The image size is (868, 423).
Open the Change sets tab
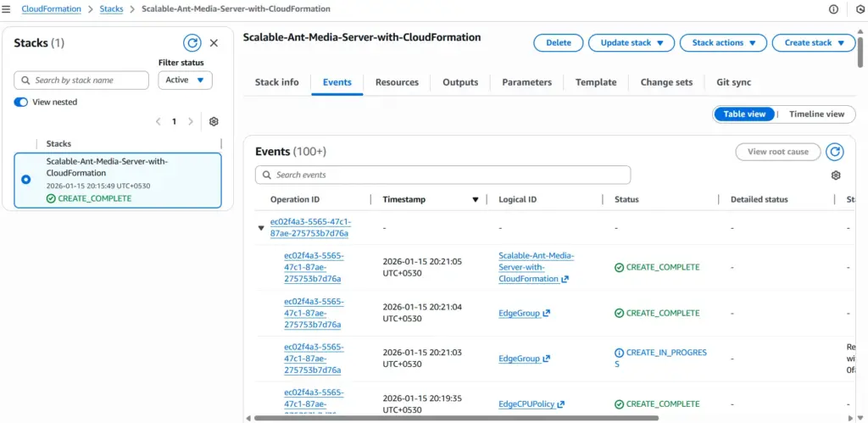(666, 82)
